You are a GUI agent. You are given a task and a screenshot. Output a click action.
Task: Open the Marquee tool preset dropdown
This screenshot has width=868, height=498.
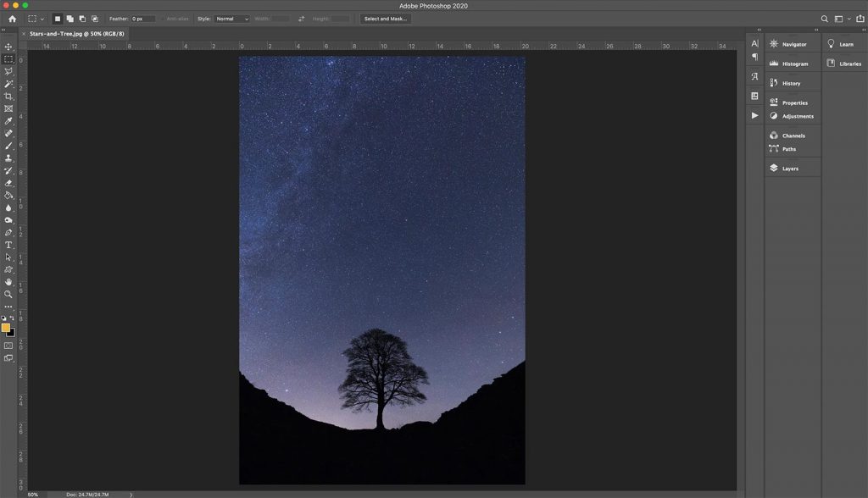[x=41, y=18]
